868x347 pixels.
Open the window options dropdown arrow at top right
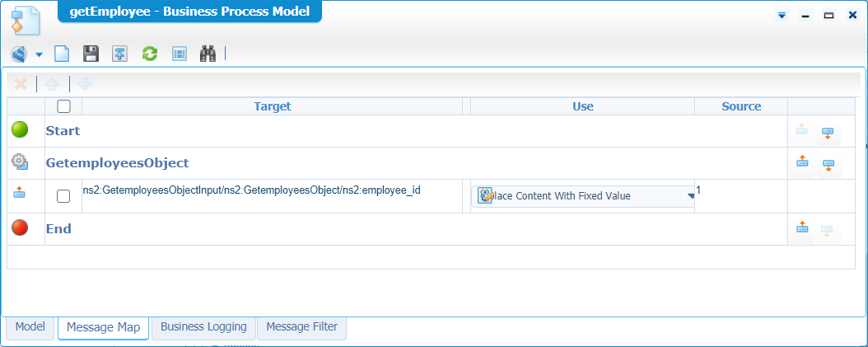(782, 16)
